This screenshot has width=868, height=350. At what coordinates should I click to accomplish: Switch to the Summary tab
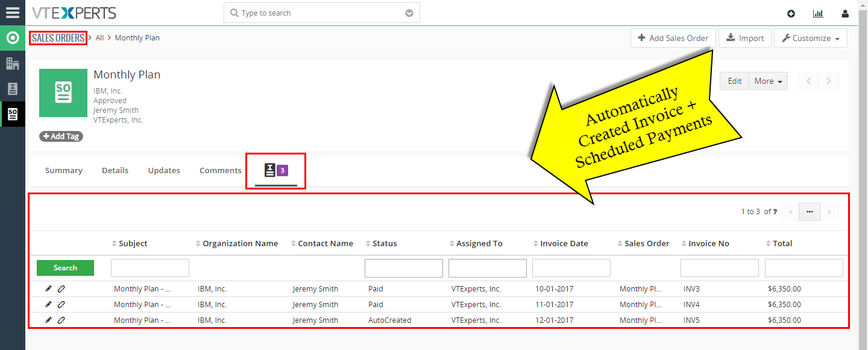click(63, 170)
